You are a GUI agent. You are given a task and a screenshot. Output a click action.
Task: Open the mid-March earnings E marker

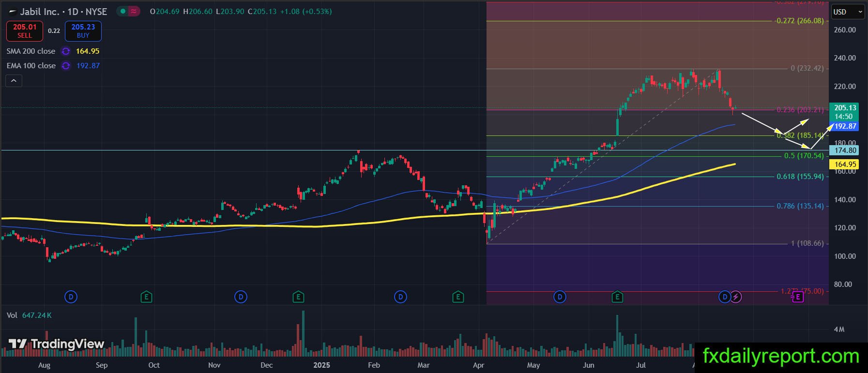click(x=458, y=297)
